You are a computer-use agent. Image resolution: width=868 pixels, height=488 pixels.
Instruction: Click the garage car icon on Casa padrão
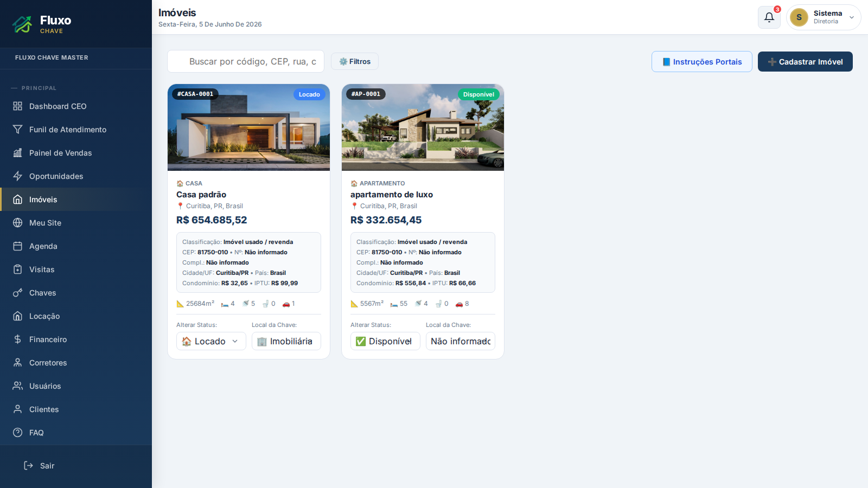click(x=286, y=304)
